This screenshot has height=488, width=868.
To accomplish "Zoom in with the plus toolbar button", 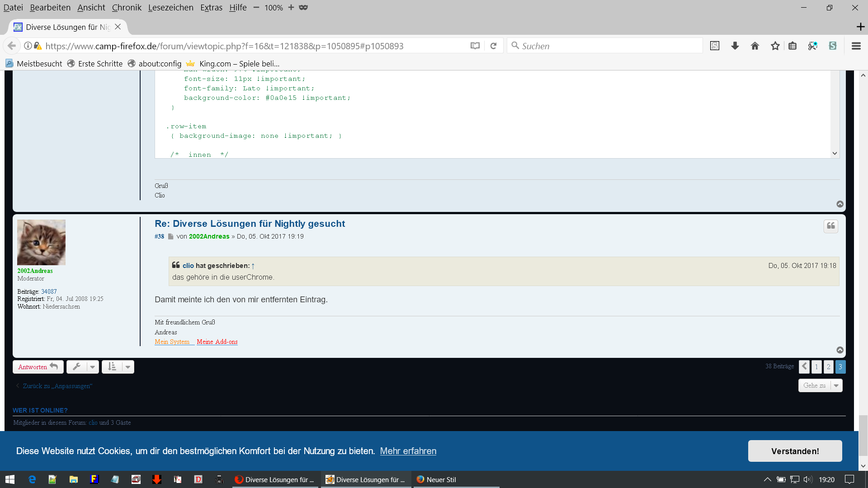I will tap(291, 7).
